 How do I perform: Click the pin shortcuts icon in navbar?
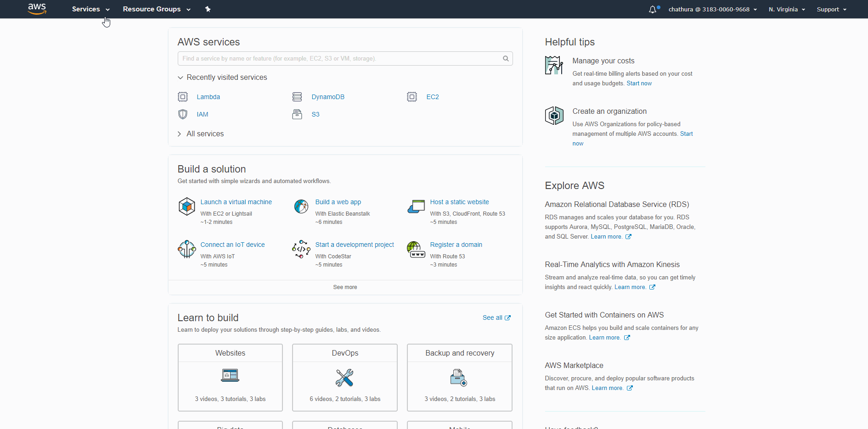click(208, 9)
